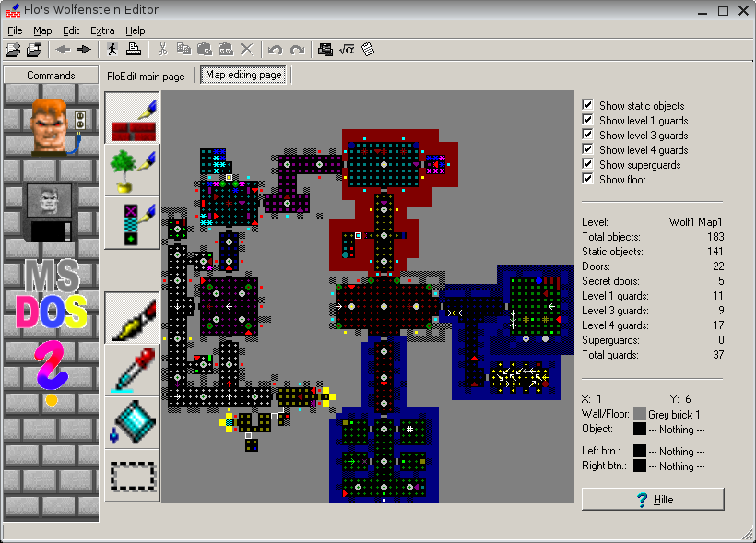This screenshot has width=756, height=543.
Task: Click the stacked windows toolbar icon
Action: 325,49
